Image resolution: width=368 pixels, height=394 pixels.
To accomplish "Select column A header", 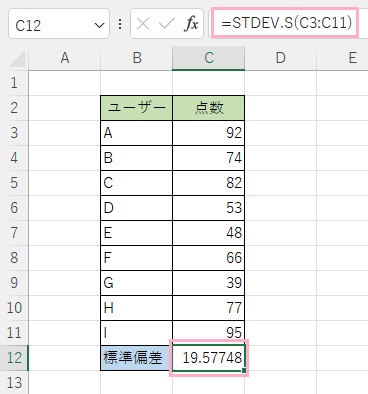I will pos(64,58).
